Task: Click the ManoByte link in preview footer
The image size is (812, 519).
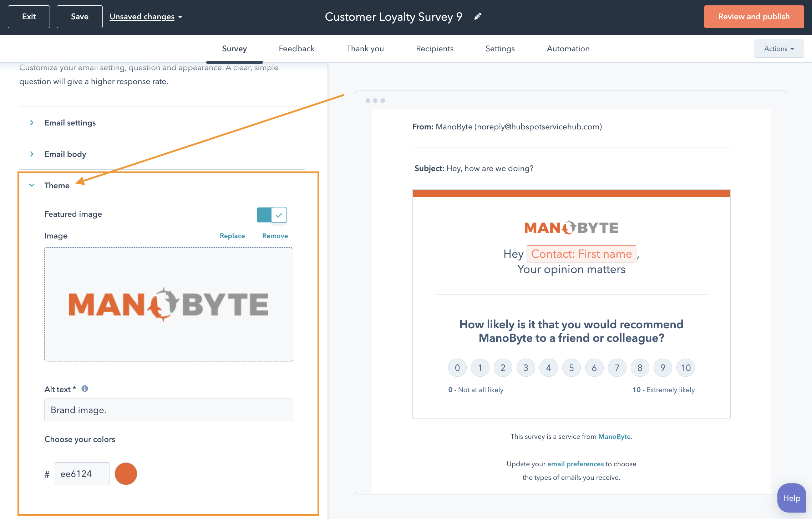Action: point(614,436)
